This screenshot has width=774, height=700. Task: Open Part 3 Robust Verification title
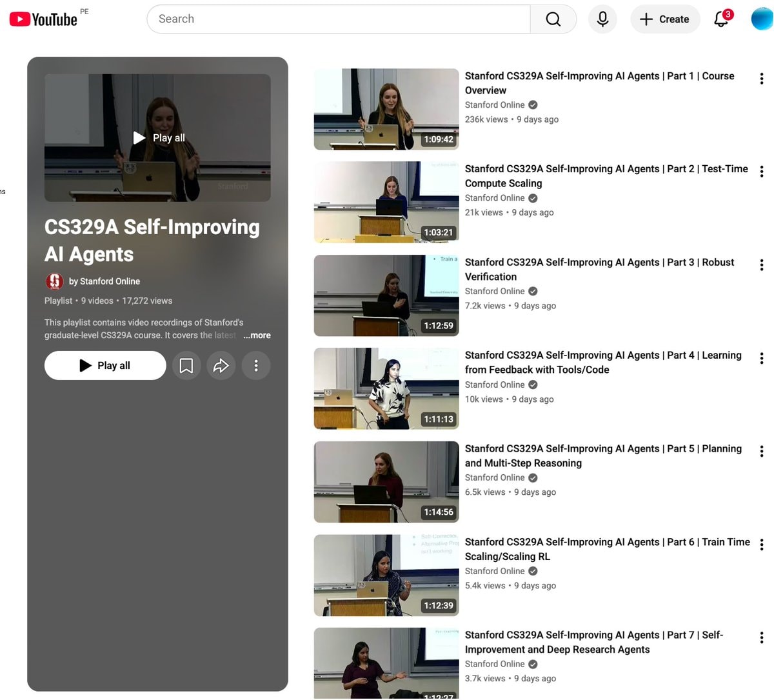[x=600, y=270]
